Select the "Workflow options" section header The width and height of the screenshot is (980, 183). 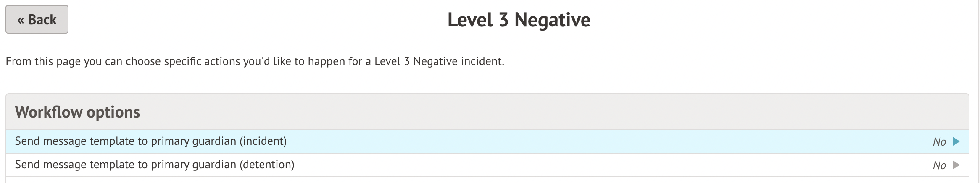(x=77, y=112)
